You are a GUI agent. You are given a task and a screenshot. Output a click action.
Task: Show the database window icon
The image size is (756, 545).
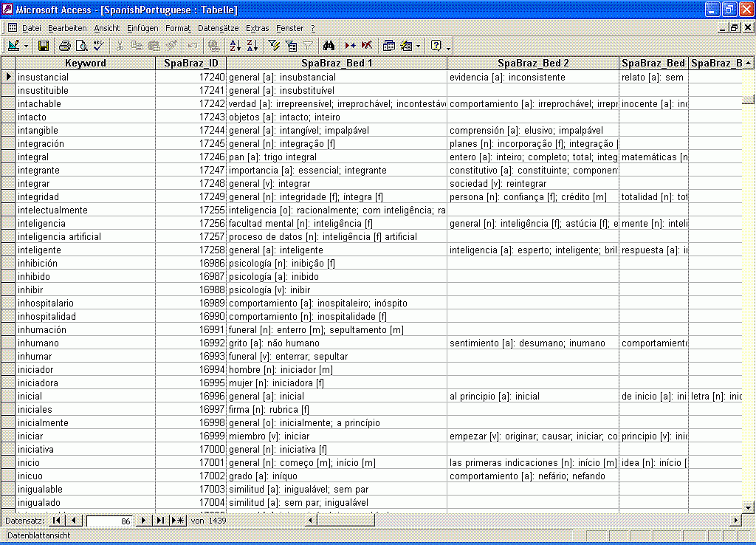click(388, 46)
